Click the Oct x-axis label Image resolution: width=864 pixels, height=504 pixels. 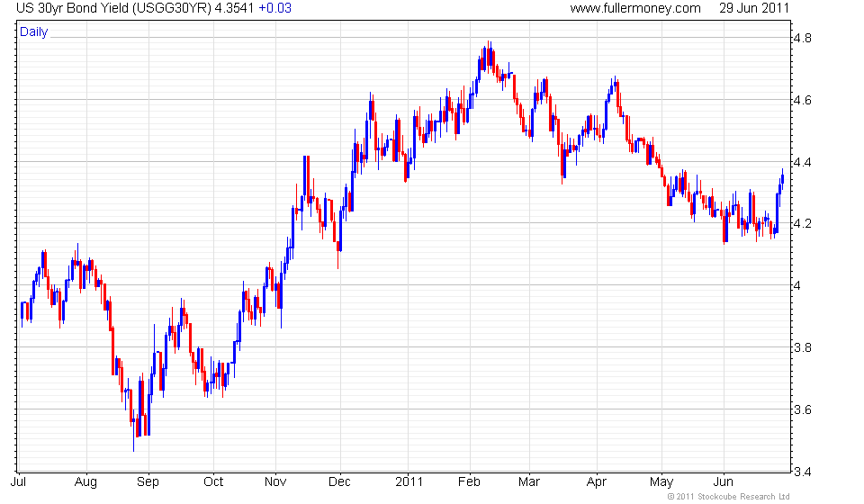213,481
